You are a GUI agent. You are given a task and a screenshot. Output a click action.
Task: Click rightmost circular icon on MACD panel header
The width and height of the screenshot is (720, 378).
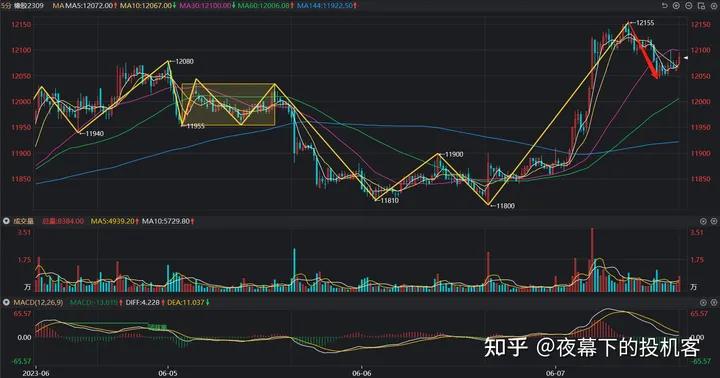[714, 302]
